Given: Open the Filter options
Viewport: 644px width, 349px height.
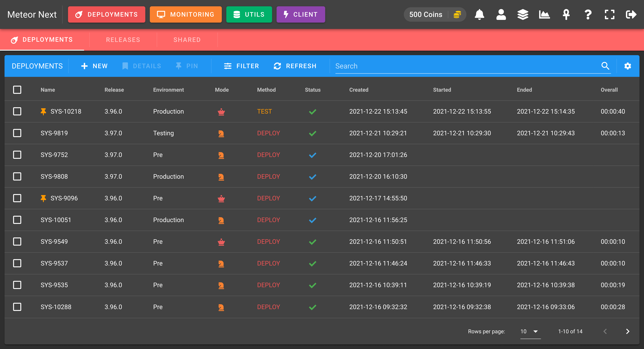Looking at the screenshot, I should [x=241, y=66].
